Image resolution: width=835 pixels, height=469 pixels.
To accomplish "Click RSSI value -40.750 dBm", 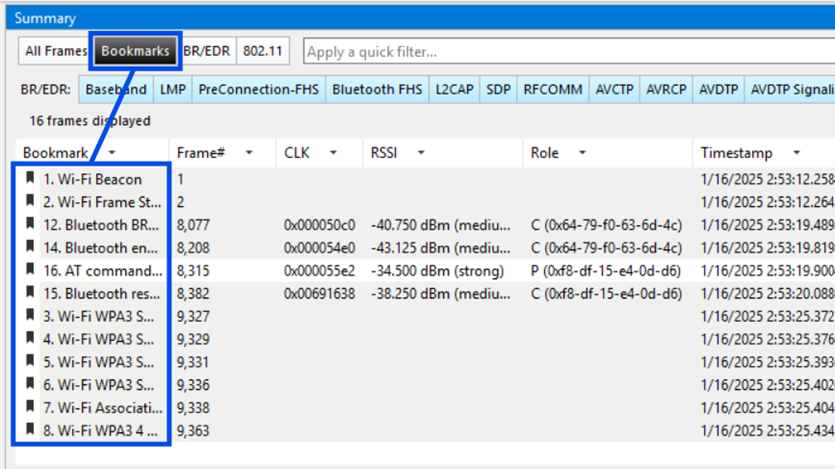I will pyautogui.click(x=440, y=225).
